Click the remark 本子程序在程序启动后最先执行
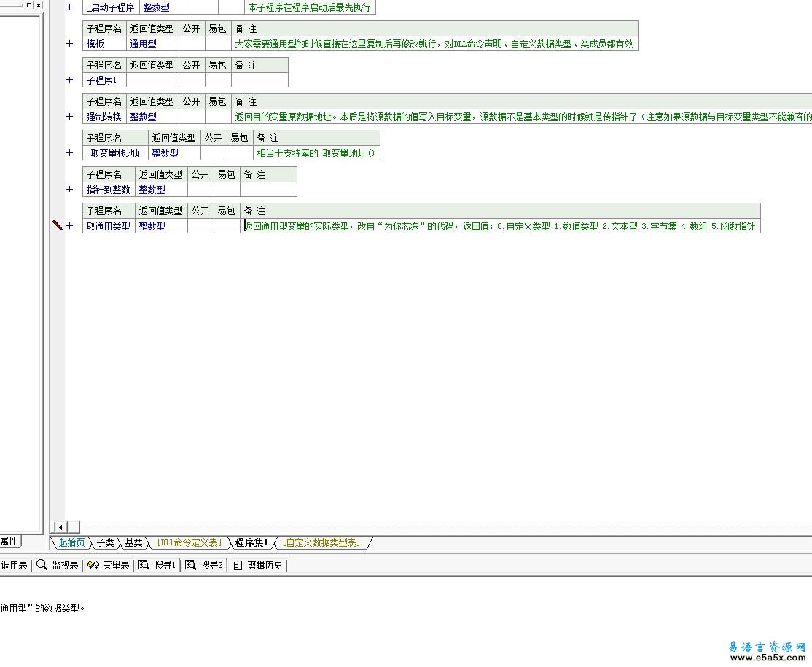This screenshot has height=667, width=812. [309, 7]
